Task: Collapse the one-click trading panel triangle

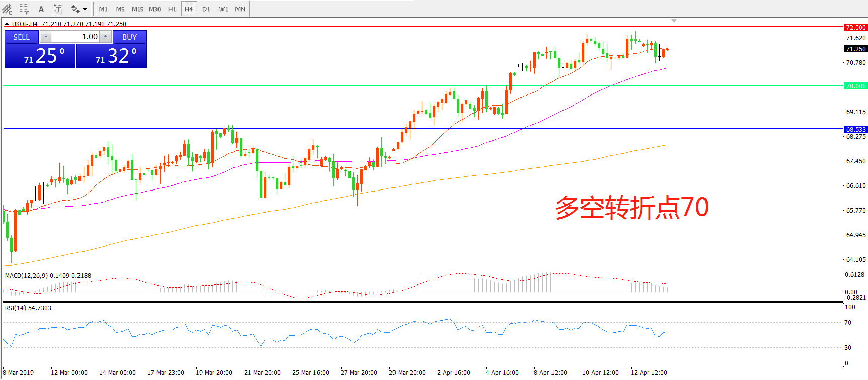Action: point(7,24)
